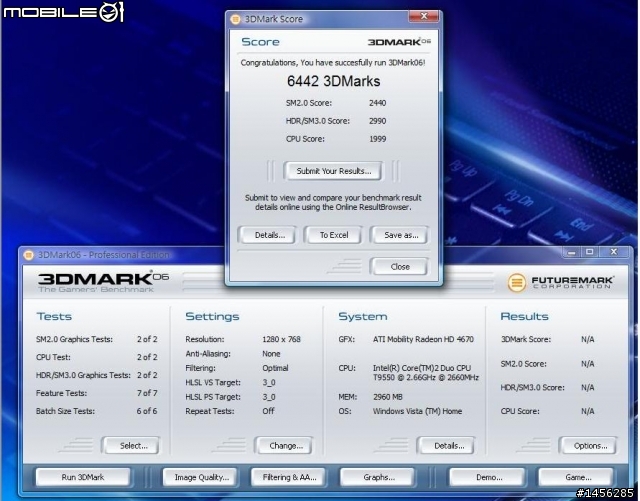Launch Demo... button

point(487,477)
